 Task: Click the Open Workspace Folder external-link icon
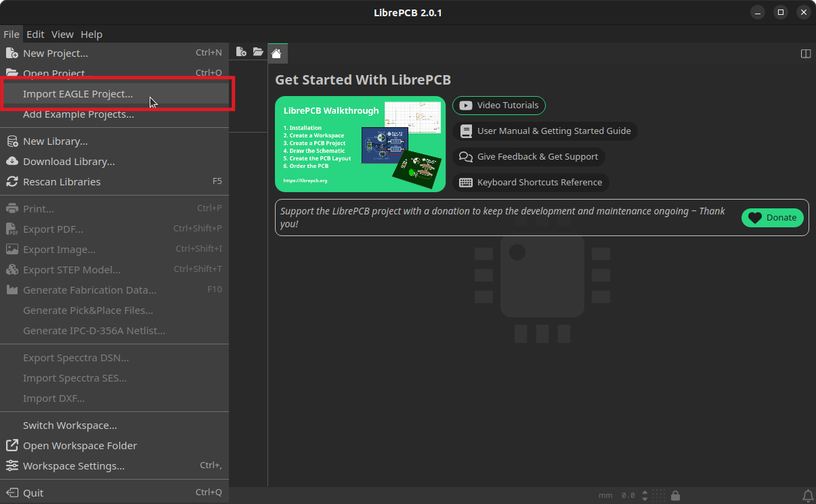(x=12, y=446)
